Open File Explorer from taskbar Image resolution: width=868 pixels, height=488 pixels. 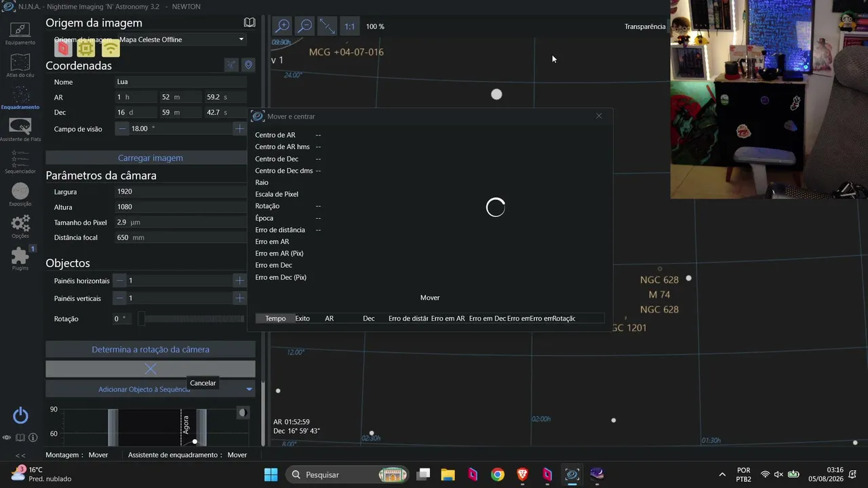click(448, 474)
